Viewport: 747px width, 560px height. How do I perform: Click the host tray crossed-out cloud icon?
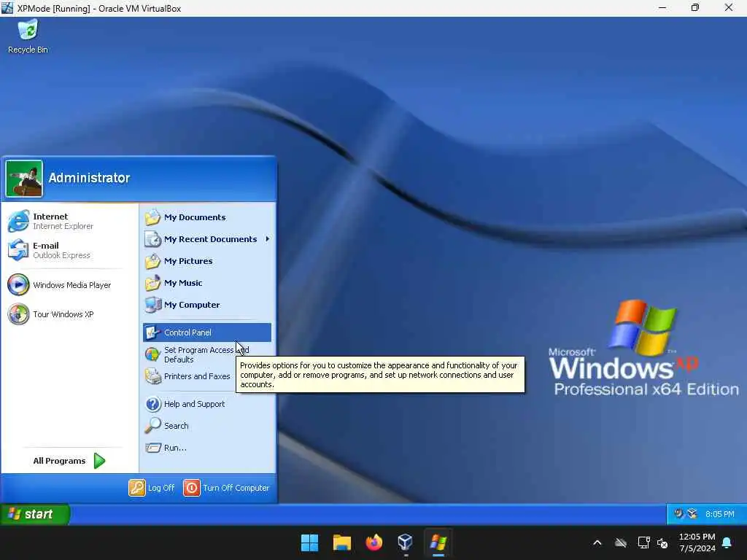coord(620,542)
